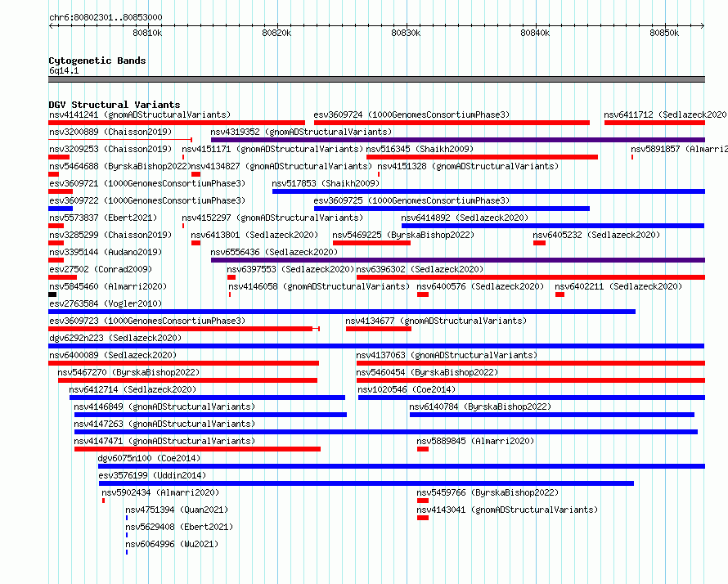Select nsv5469225 ByrskaBishop2022 label
Screen dimensions: 728x584
pyautogui.click(x=403, y=235)
